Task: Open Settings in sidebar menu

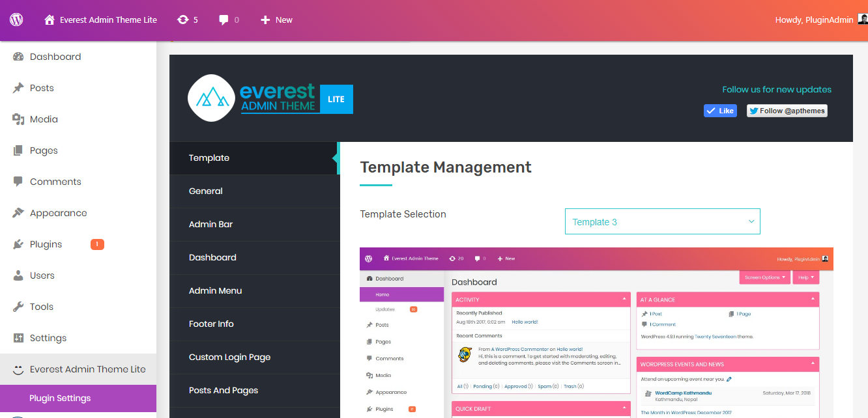Action: pos(78,338)
